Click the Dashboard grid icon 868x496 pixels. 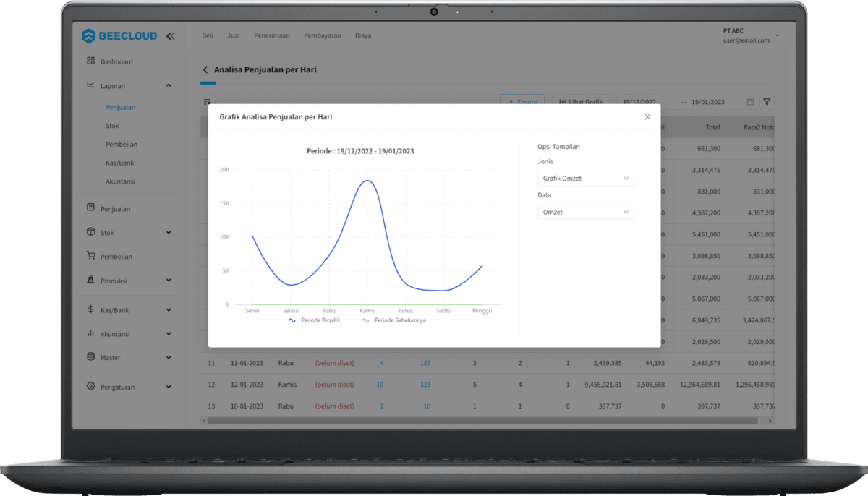[x=90, y=61]
